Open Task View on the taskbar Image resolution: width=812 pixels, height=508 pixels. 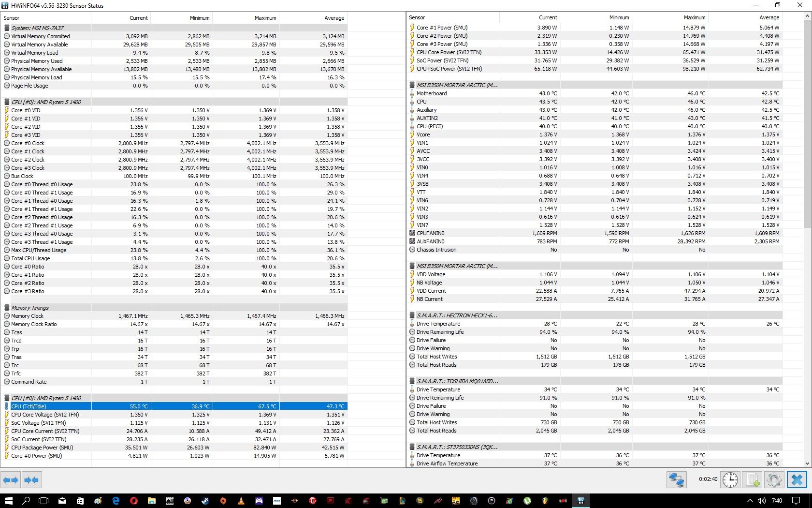(43, 501)
